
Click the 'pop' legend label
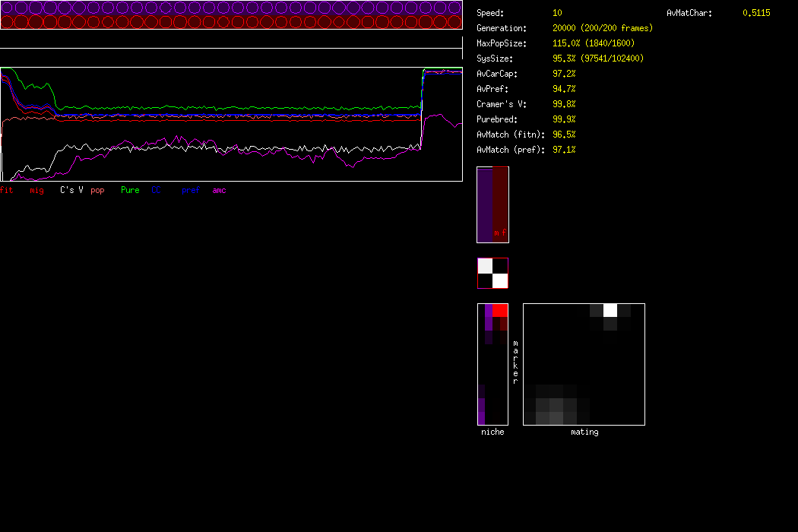(97, 190)
